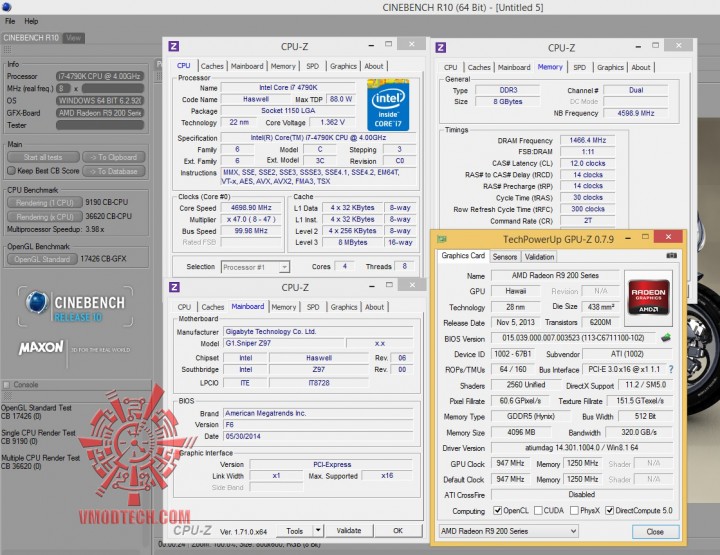Click the BIOS save chip icon in GPU-Z
The width and height of the screenshot is (720, 555).
point(666,338)
